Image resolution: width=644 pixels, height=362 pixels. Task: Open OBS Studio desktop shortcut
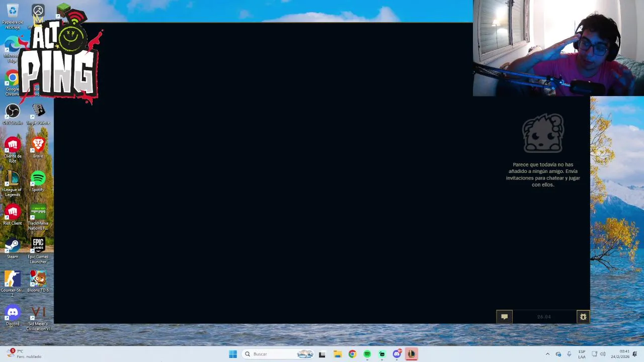click(x=12, y=115)
